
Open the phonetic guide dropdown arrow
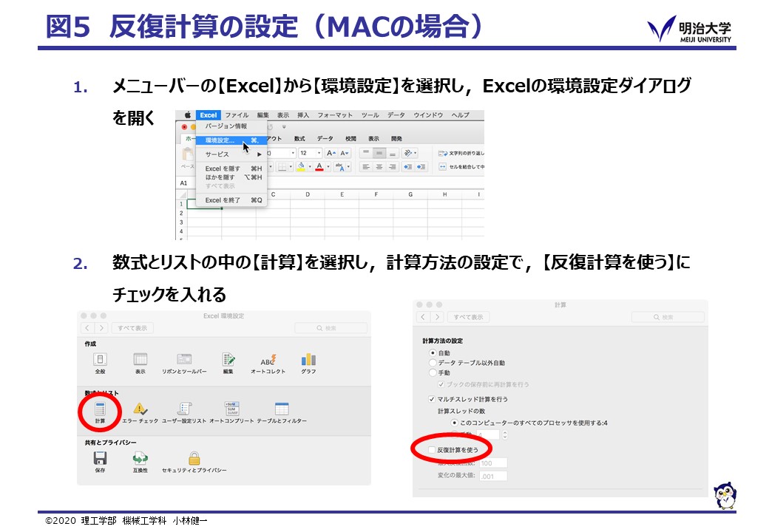click(x=348, y=167)
